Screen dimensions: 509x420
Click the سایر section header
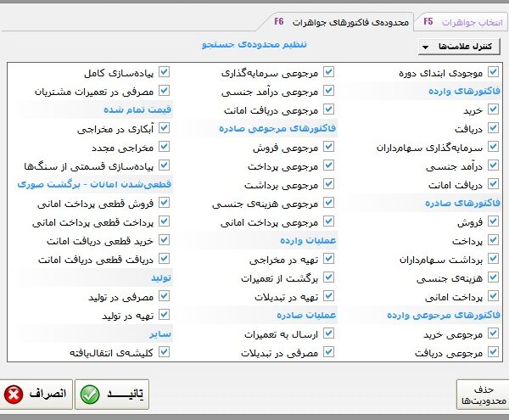tap(160, 334)
